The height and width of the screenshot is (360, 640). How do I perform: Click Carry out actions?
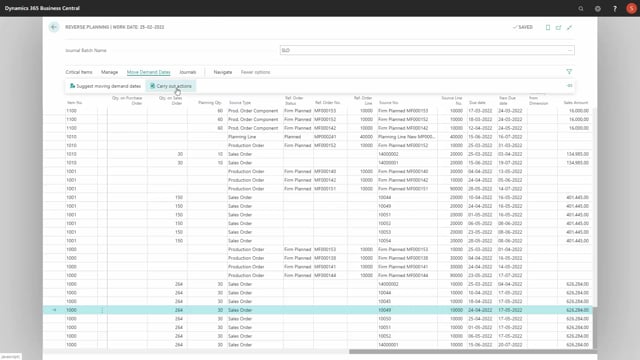(171, 86)
